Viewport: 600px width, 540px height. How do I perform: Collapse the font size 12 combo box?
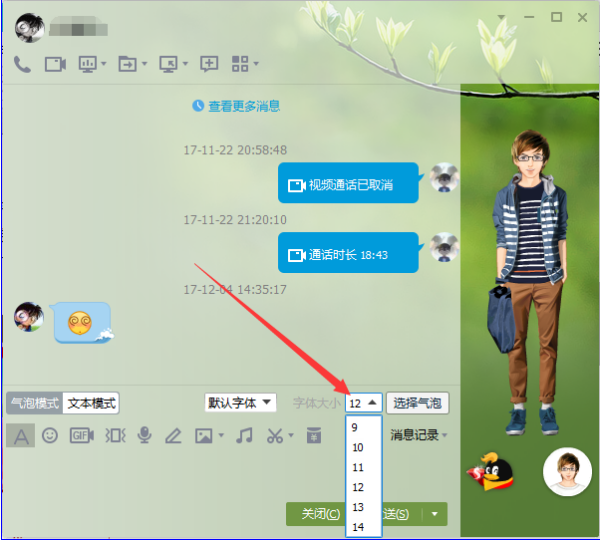[364, 403]
